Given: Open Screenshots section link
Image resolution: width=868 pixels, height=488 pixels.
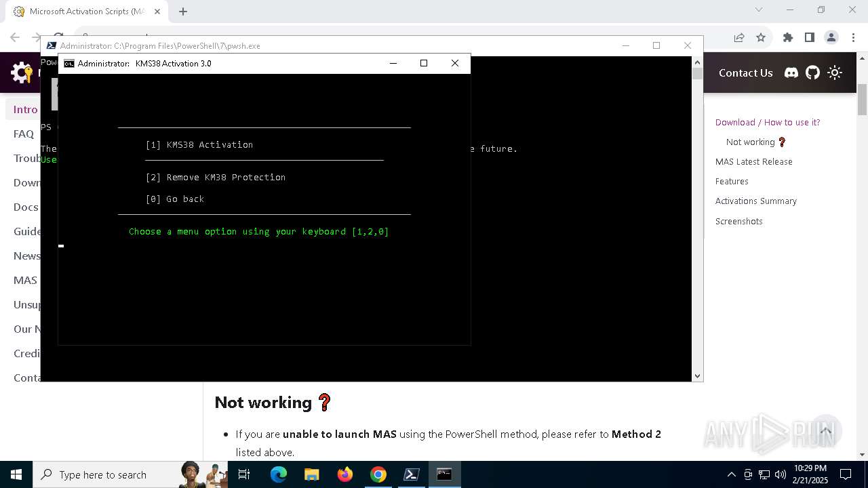Looking at the screenshot, I should click(x=738, y=221).
